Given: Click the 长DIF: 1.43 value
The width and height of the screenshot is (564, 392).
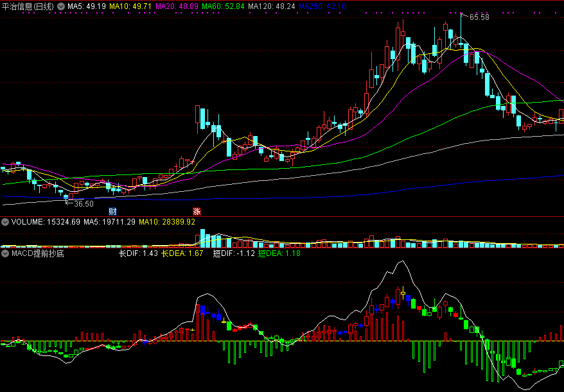Looking at the screenshot, I should [x=138, y=253].
